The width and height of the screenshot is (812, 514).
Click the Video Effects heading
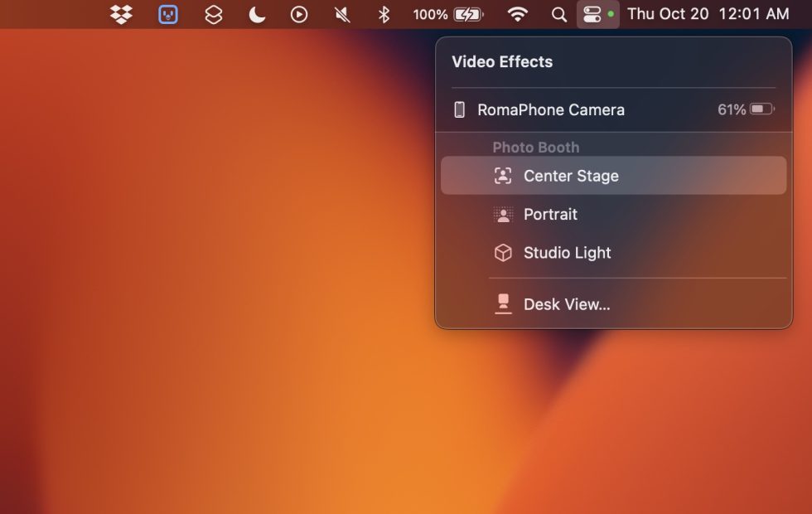coord(502,61)
